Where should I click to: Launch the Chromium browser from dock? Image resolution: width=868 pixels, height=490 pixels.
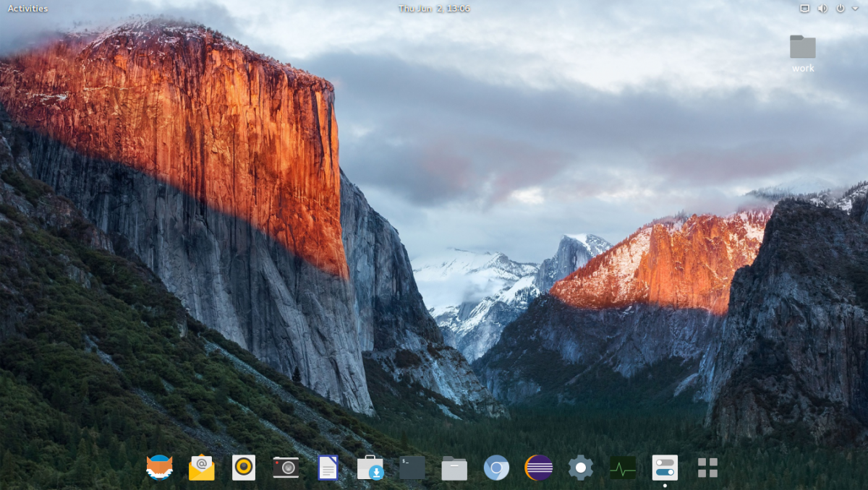pos(496,468)
